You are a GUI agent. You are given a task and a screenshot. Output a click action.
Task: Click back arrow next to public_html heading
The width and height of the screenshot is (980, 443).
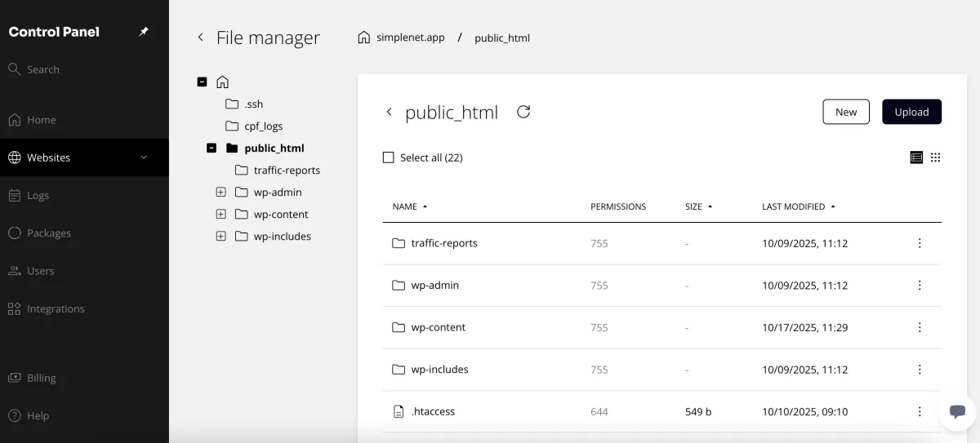point(389,112)
